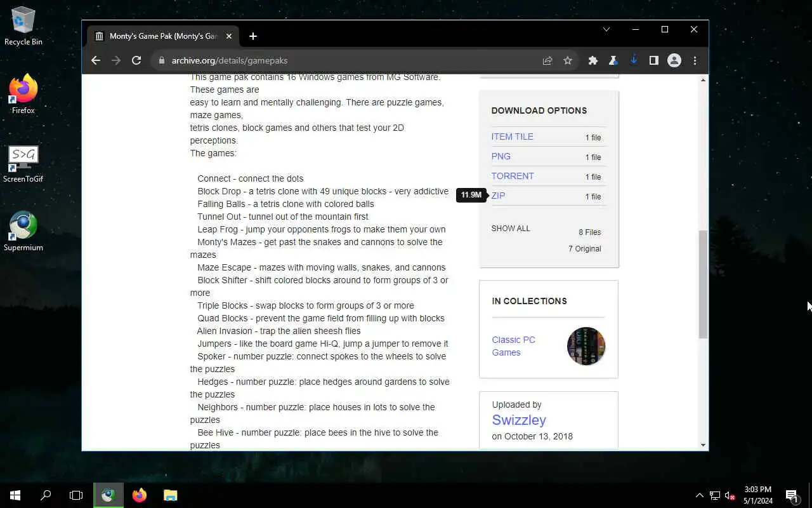Click the 'Alien Invasion' description line
This screenshot has width=812, height=508.
point(278,331)
